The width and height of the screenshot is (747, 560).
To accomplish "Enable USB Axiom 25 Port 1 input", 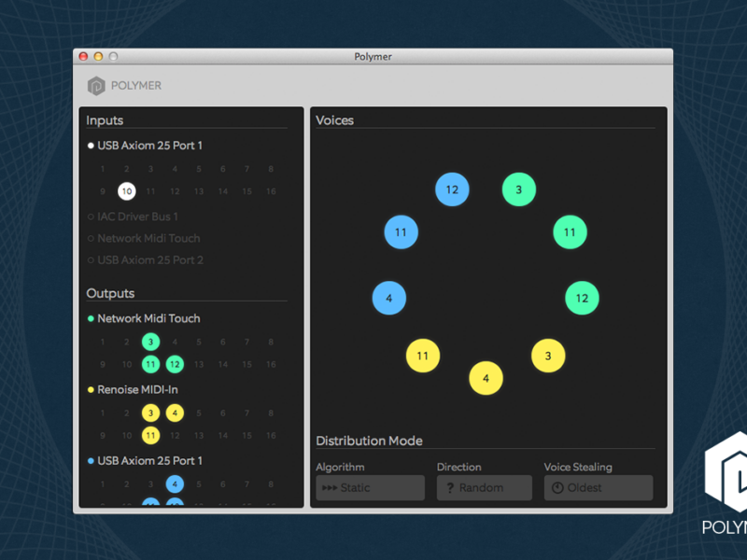I will (x=146, y=146).
